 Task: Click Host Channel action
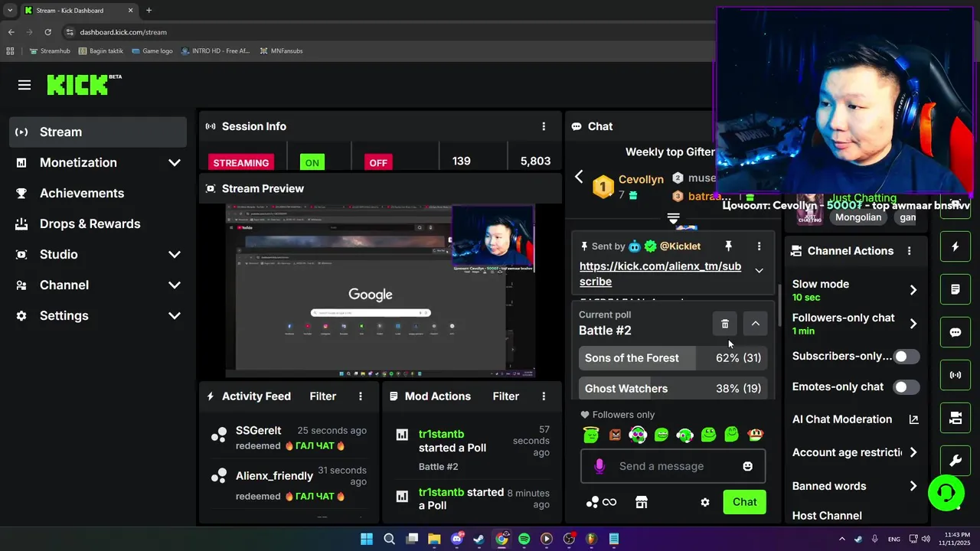click(x=827, y=516)
